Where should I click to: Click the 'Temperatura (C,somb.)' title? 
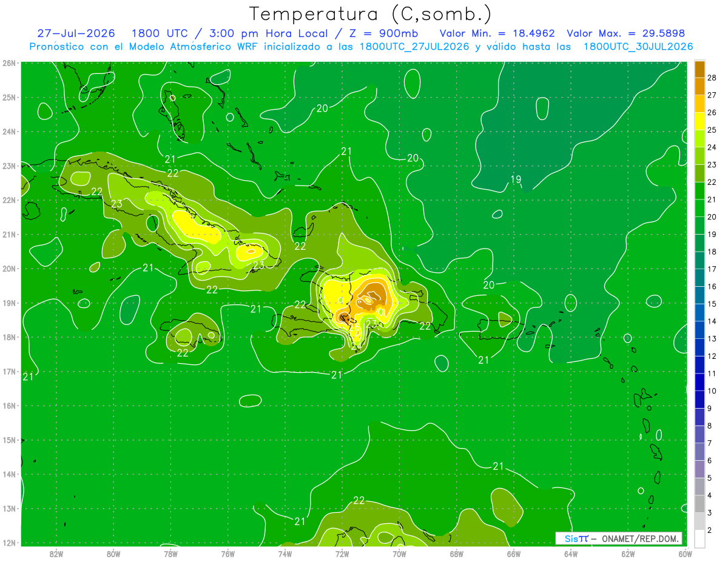click(x=371, y=13)
